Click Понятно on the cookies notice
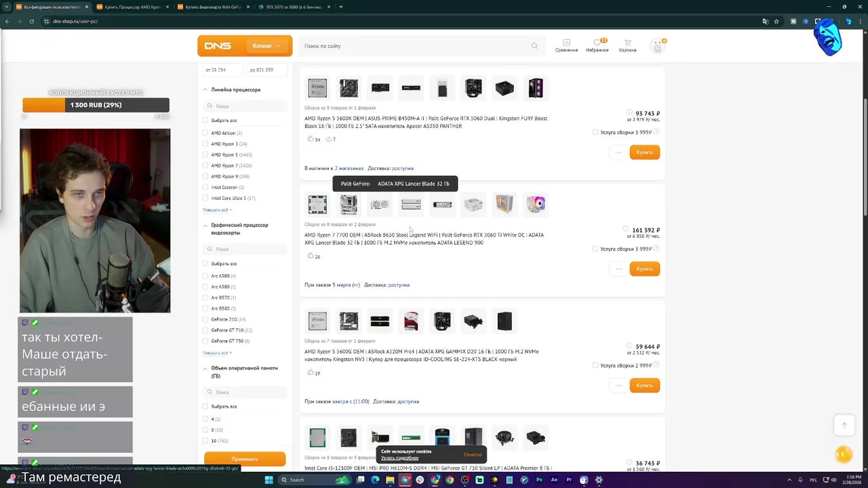This screenshot has height=488, width=868. (x=473, y=455)
